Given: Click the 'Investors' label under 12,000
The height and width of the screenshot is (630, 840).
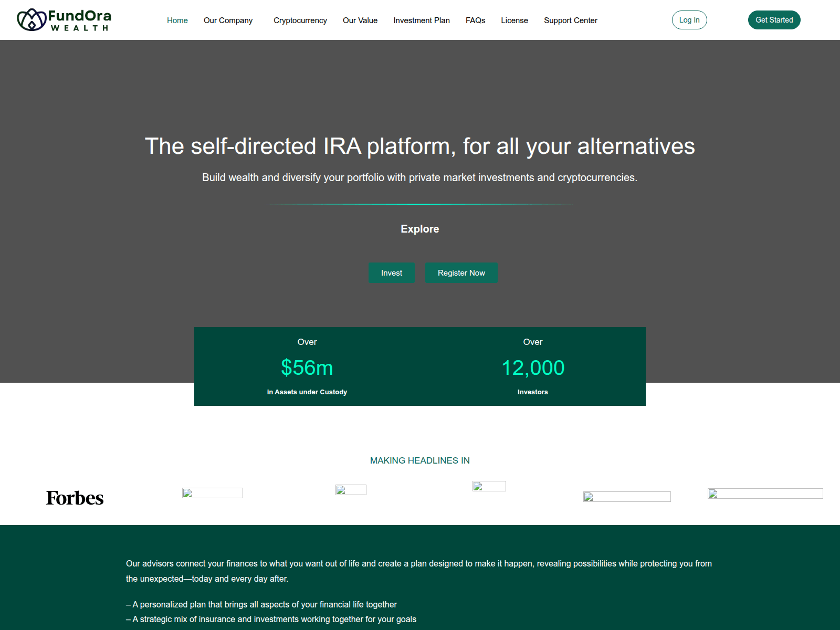Looking at the screenshot, I should pyautogui.click(x=533, y=392).
